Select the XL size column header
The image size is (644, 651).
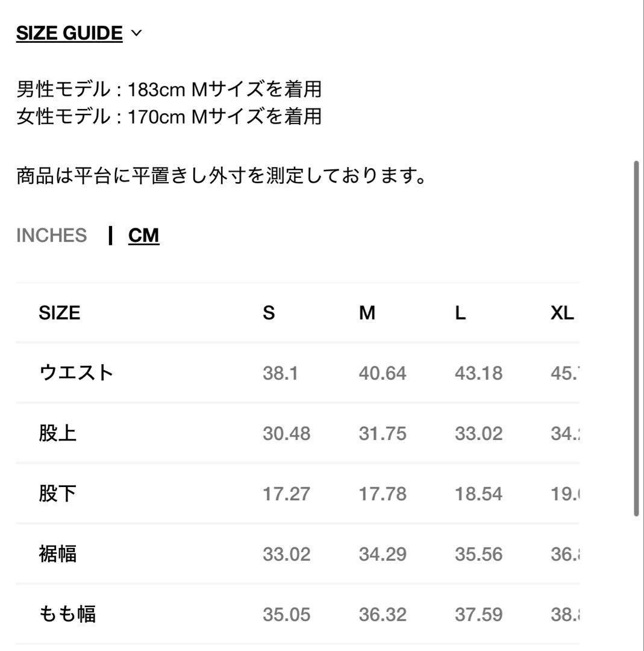pyautogui.click(x=562, y=313)
